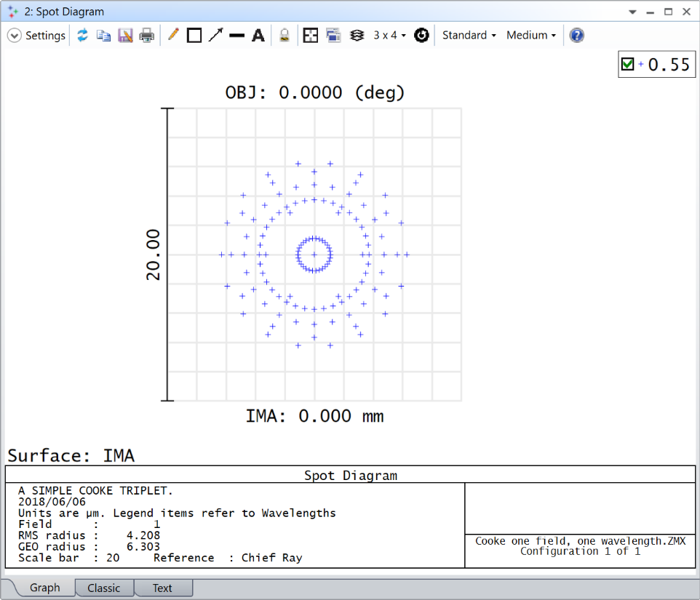Click the Help button
The width and height of the screenshot is (700, 600).
[x=576, y=35]
